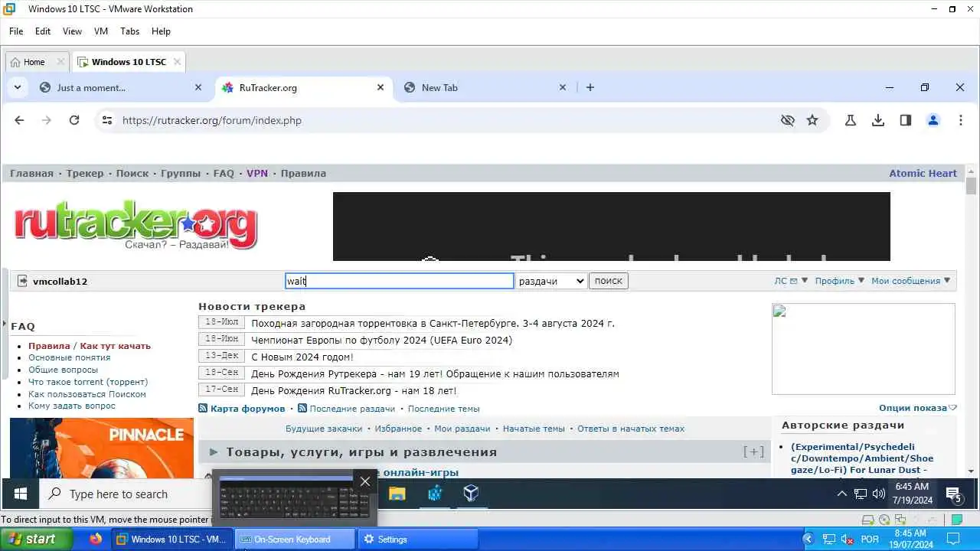Click the crossed-eye tracking protection icon

787,120
